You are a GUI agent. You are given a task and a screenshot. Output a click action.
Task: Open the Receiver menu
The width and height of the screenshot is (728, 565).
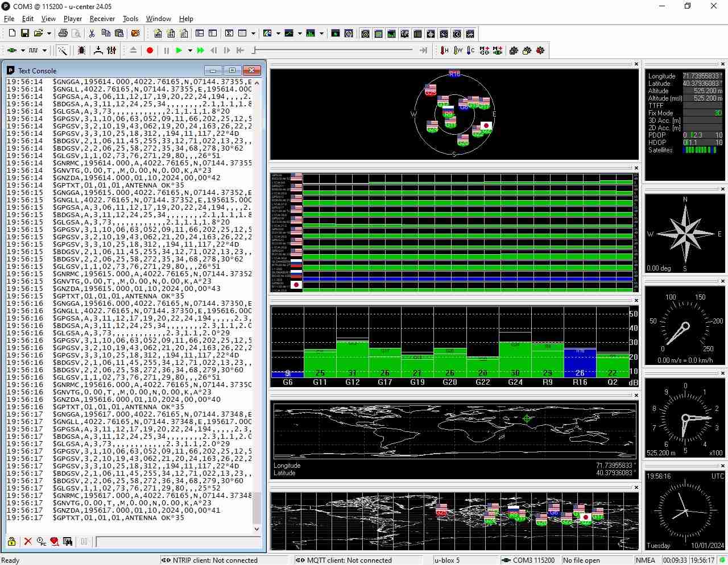click(102, 19)
